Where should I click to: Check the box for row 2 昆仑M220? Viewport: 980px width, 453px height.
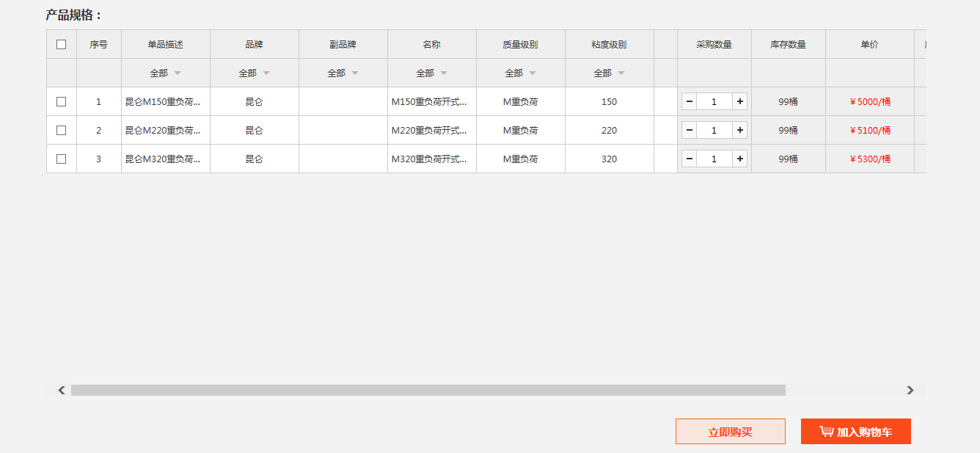[61, 130]
